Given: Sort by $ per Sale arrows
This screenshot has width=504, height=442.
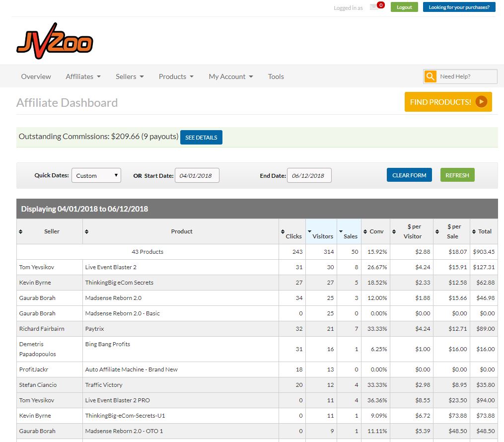Looking at the screenshot, I should [x=437, y=231].
